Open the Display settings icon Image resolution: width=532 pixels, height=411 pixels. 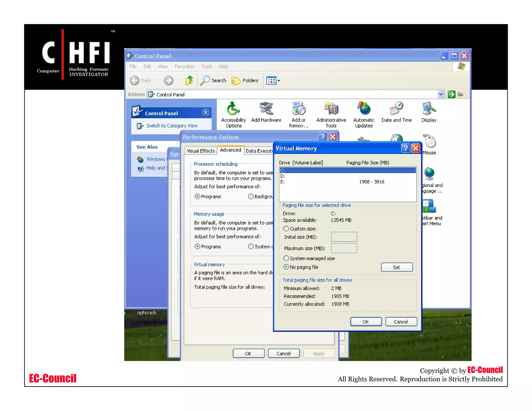coord(429,109)
